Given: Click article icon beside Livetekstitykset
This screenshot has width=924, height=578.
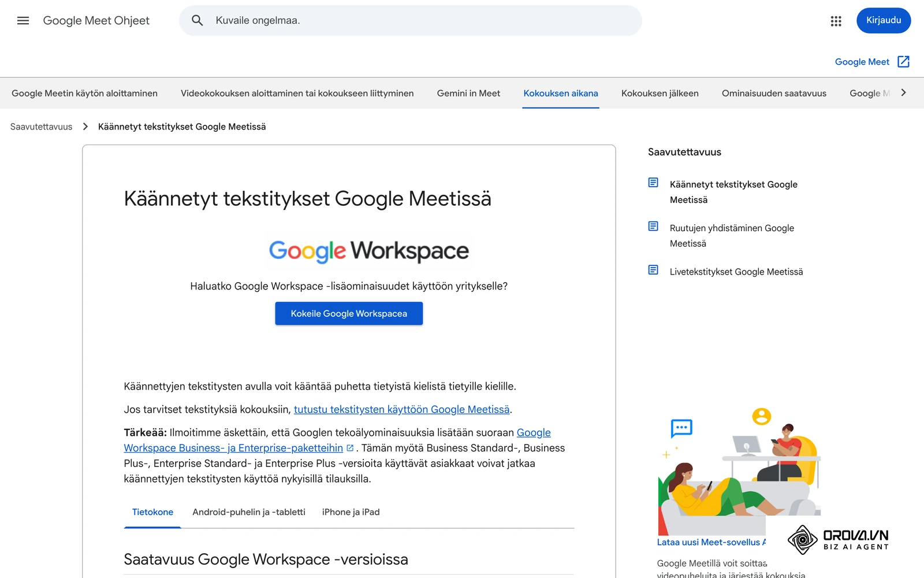Looking at the screenshot, I should point(653,270).
